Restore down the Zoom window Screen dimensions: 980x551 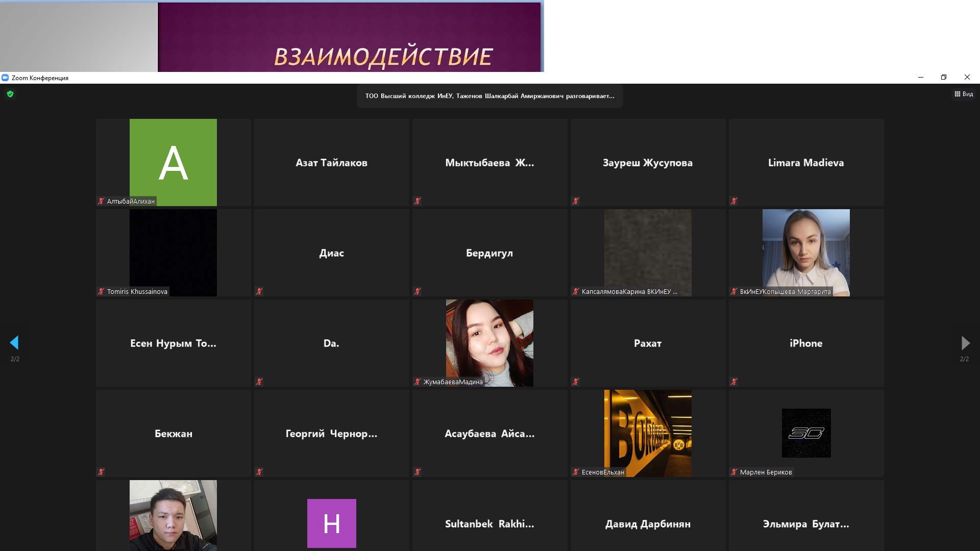[943, 77]
